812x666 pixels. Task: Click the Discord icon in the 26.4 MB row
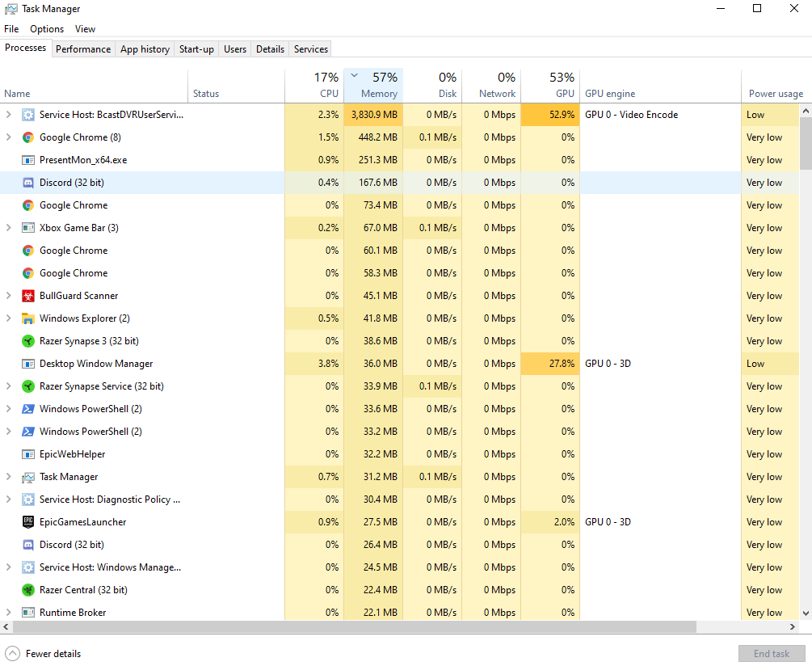(28, 545)
